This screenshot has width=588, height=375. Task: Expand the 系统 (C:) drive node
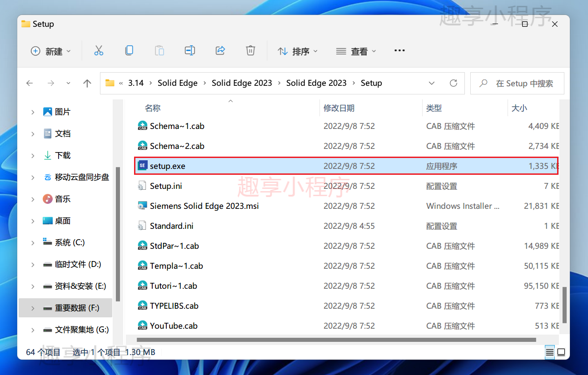click(x=33, y=242)
